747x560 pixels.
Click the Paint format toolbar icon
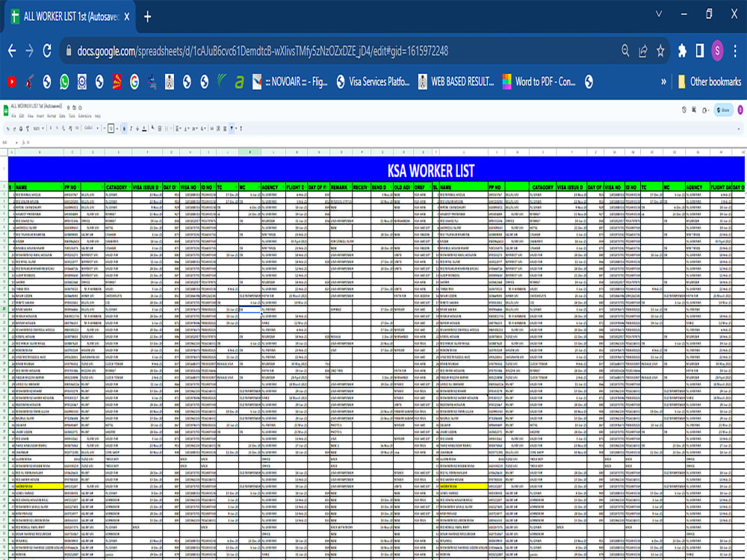click(28, 128)
